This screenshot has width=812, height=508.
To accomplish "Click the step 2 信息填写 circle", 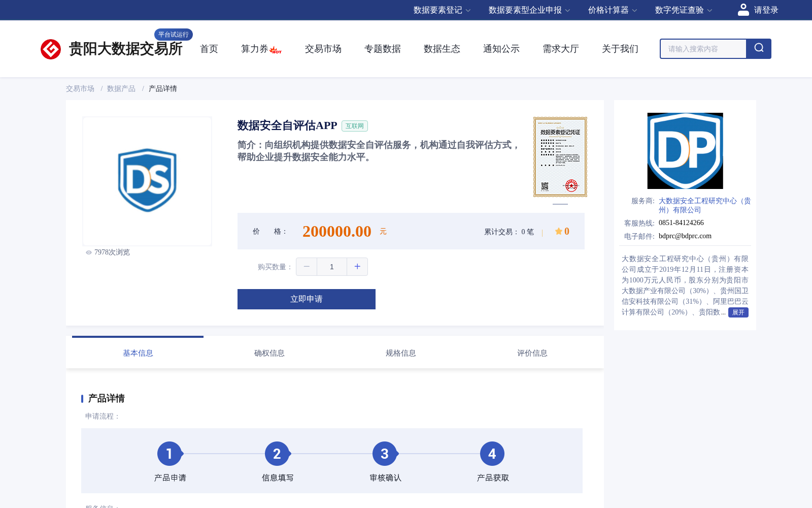I will [277, 454].
